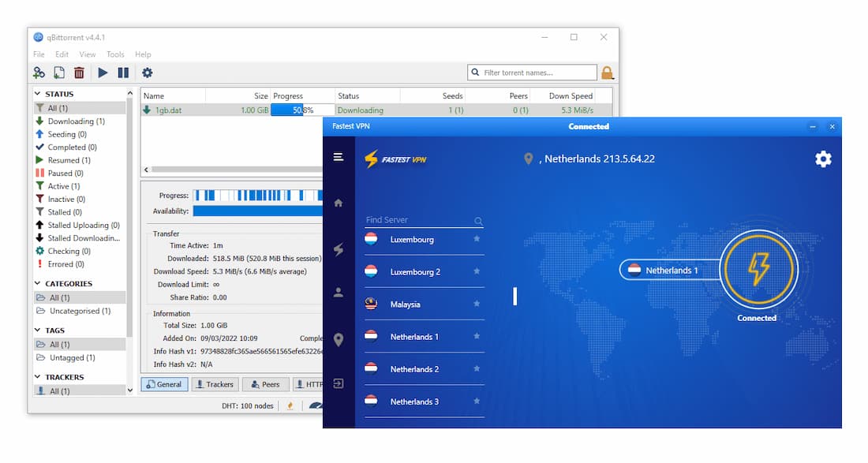Open the Add Torrent File icon

58,72
